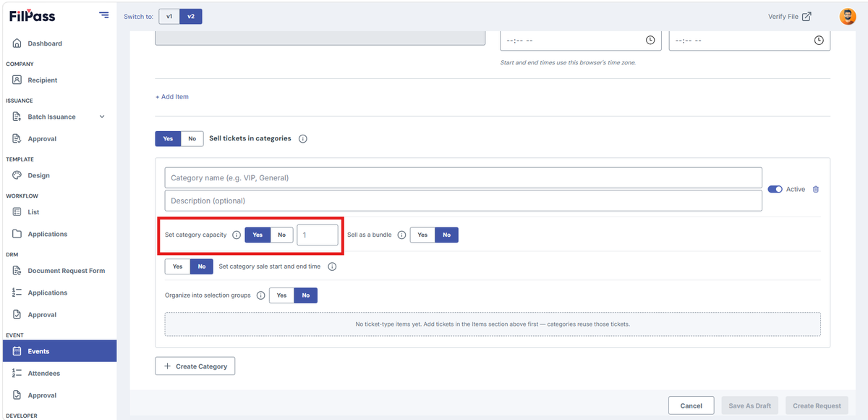Show info for Set category capacity
Image resolution: width=868 pixels, height=420 pixels.
click(237, 235)
